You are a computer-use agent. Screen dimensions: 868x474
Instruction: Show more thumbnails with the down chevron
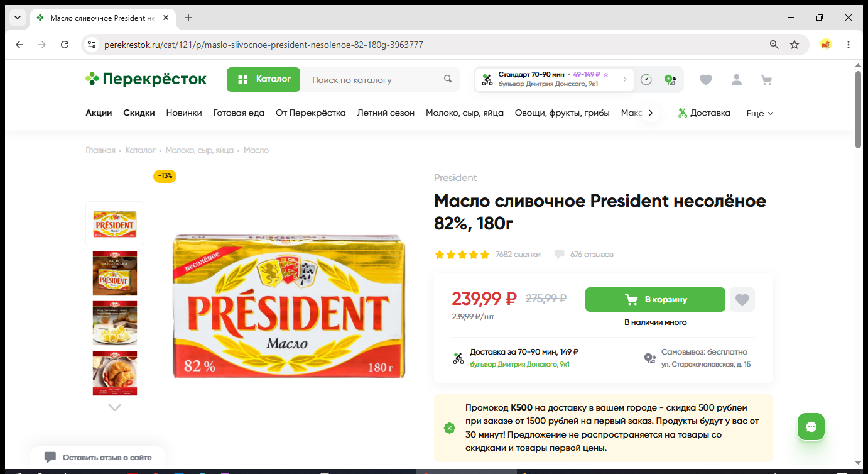(114, 407)
